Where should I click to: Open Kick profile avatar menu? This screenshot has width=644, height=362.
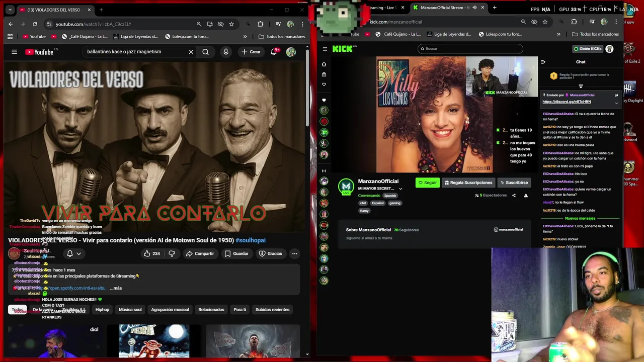pyautogui.click(x=609, y=49)
